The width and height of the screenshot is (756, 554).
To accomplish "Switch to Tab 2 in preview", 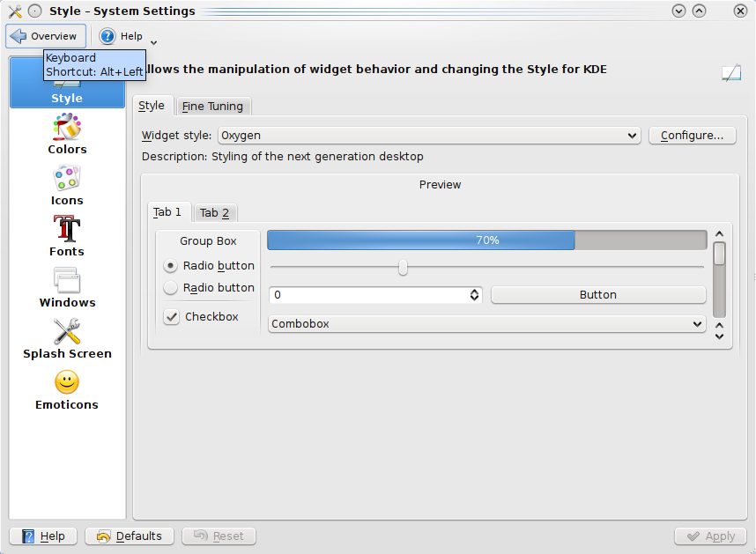I will coord(214,213).
